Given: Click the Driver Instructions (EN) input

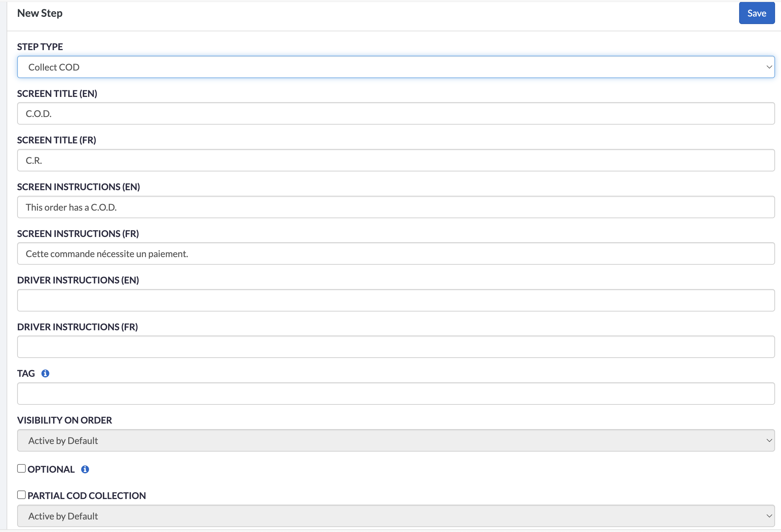Looking at the screenshot, I should pos(395,300).
